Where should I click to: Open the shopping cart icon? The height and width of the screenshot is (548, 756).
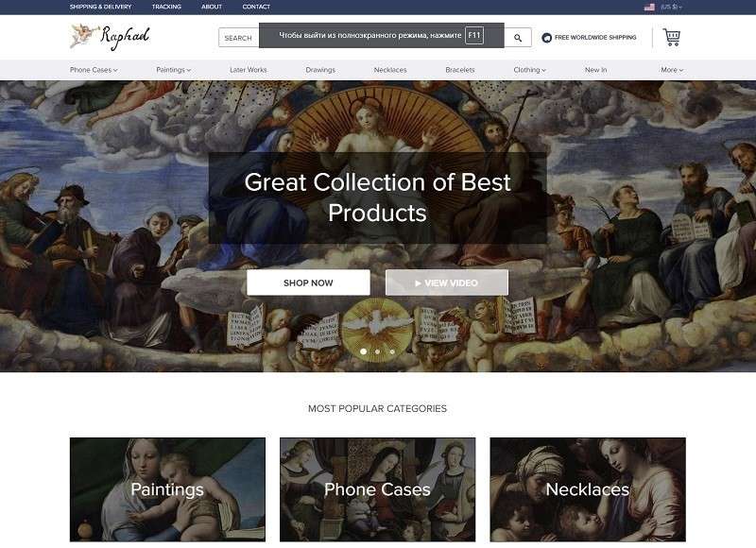point(672,37)
